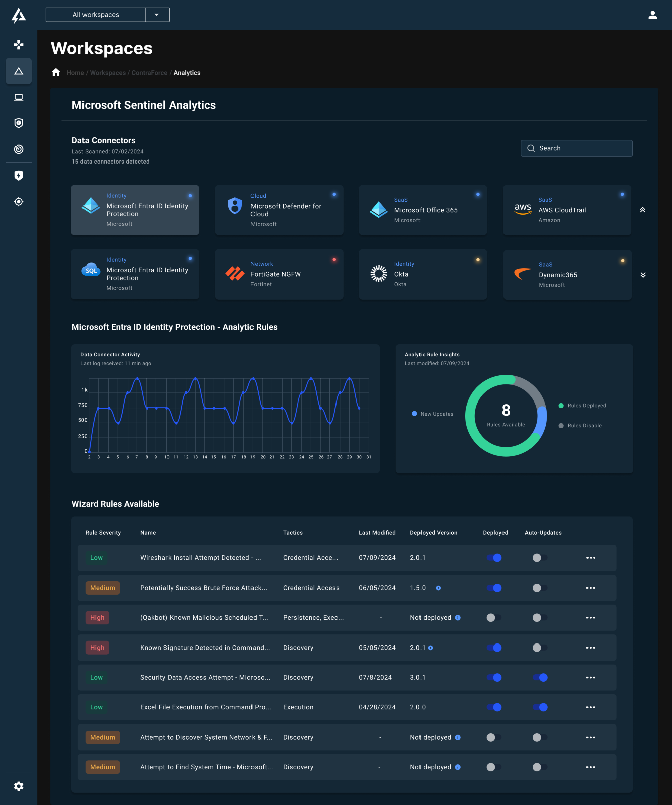Turn off Auto-Updates for Excel File Execution
672x805 pixels.
(540, 707)
